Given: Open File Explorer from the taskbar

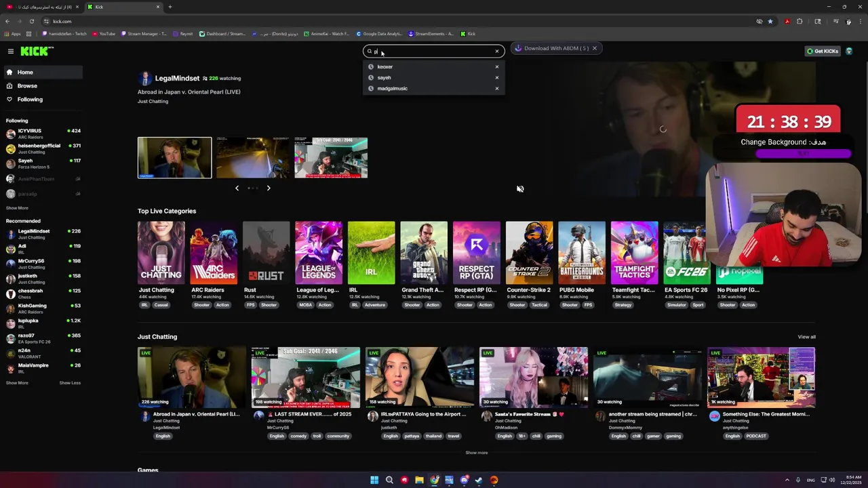Looking at the screenshot, I should [x=419, y=480].
